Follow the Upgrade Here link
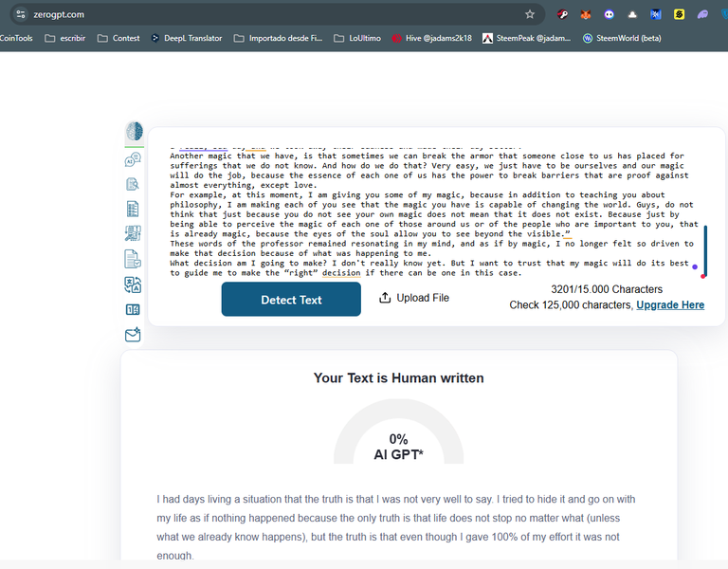The width and height of the screenshot is (728, 569). coord(670,305)
